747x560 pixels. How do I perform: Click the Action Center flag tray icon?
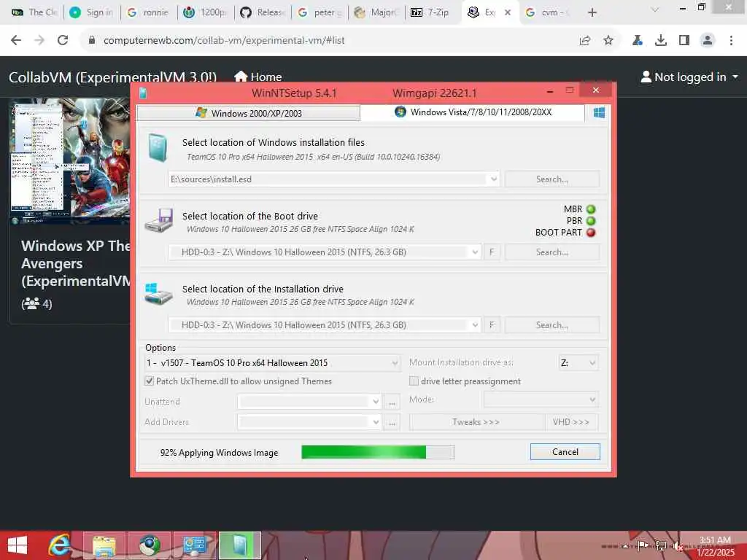coord(642,545)
